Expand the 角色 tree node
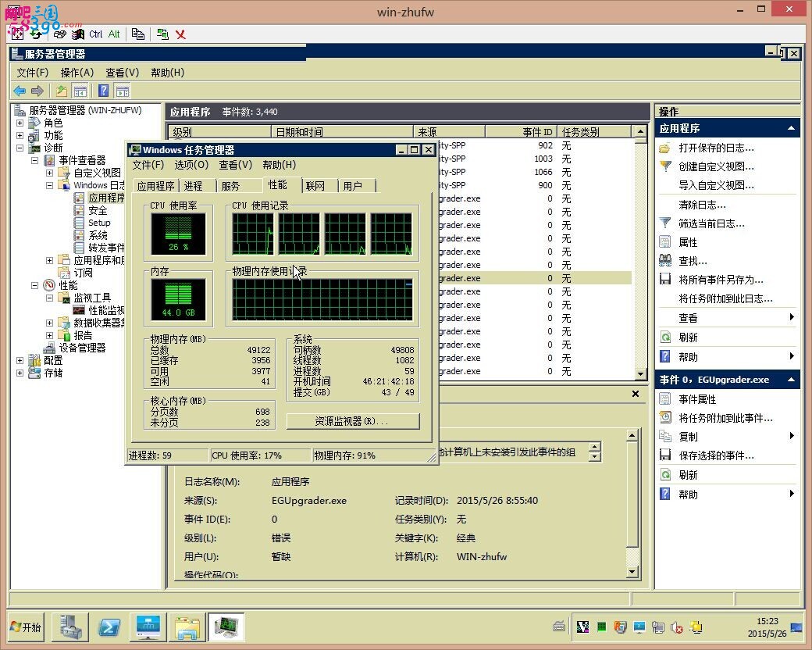 pos(20,123)
